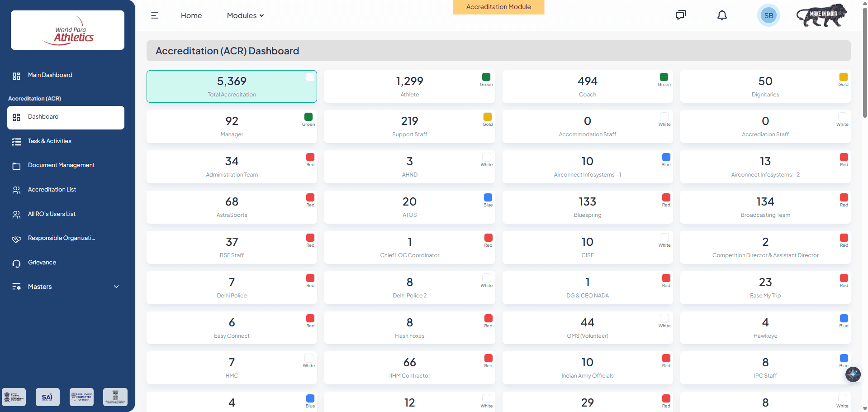
Task: Click the floating sparkle assistant icon
Action: 853,374
